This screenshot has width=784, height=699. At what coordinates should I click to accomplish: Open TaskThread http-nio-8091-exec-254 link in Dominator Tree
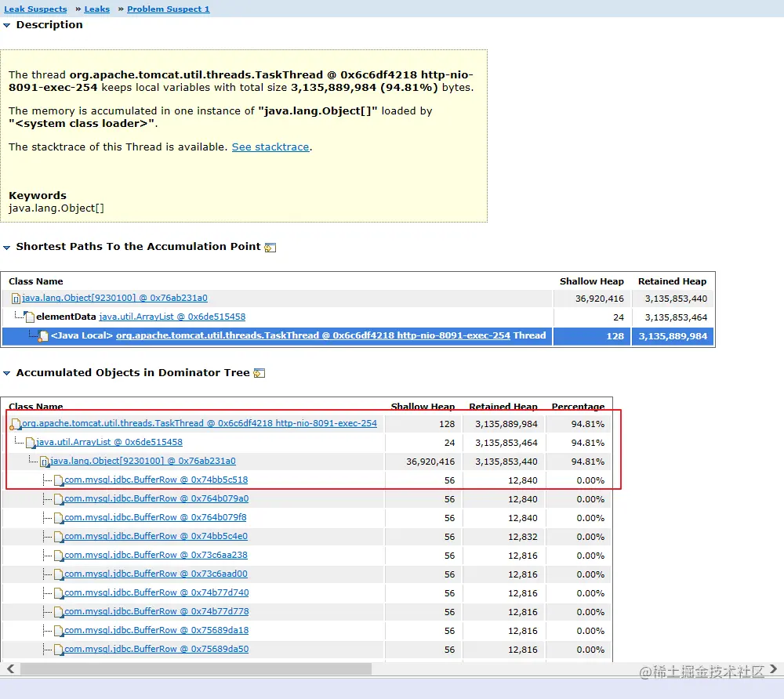click(x=199, y=423)
